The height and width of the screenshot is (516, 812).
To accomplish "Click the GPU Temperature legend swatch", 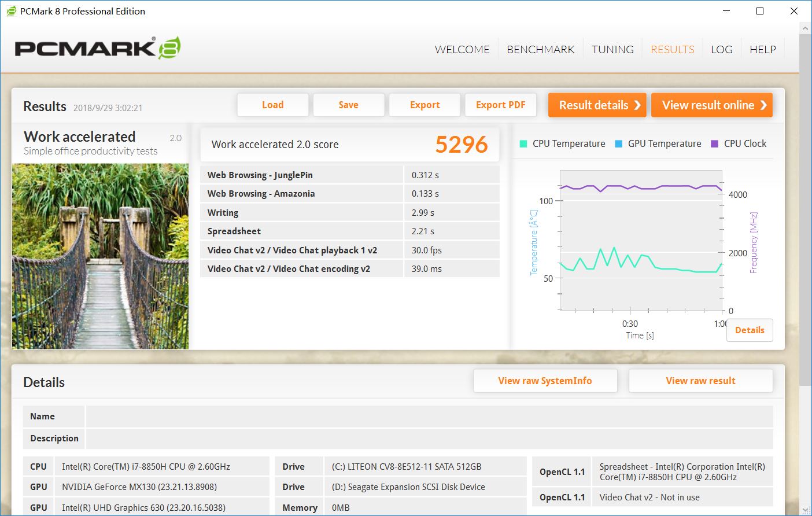I will pyautogui.click(x=619, y=143).
